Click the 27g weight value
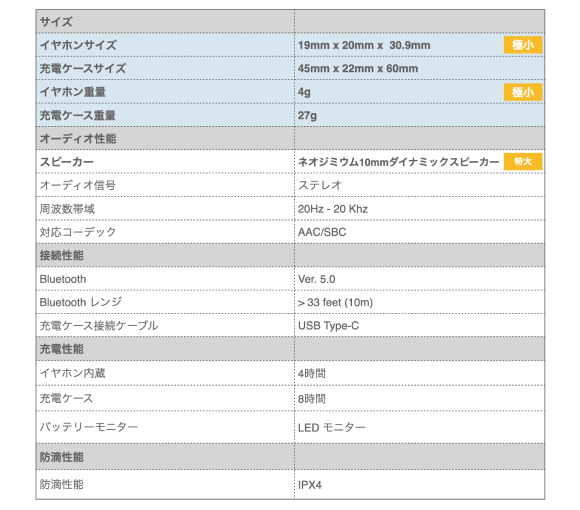This screenshot has width=580, height=510. 307,115
